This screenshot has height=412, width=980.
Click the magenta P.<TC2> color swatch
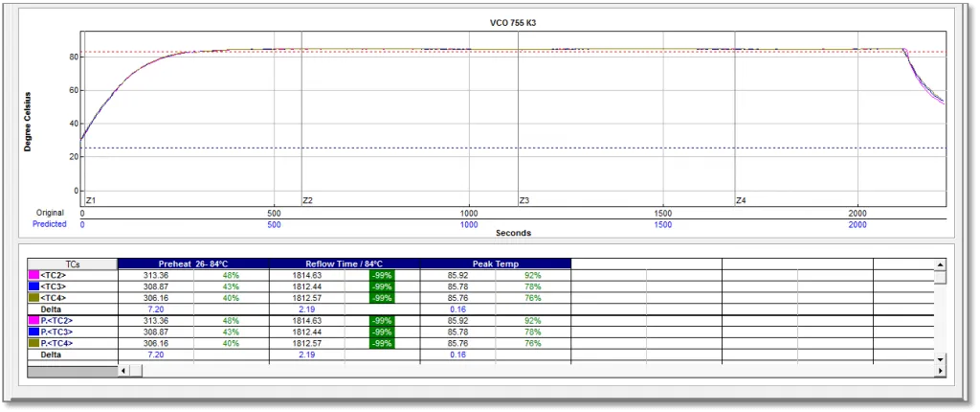coord(33,320)
